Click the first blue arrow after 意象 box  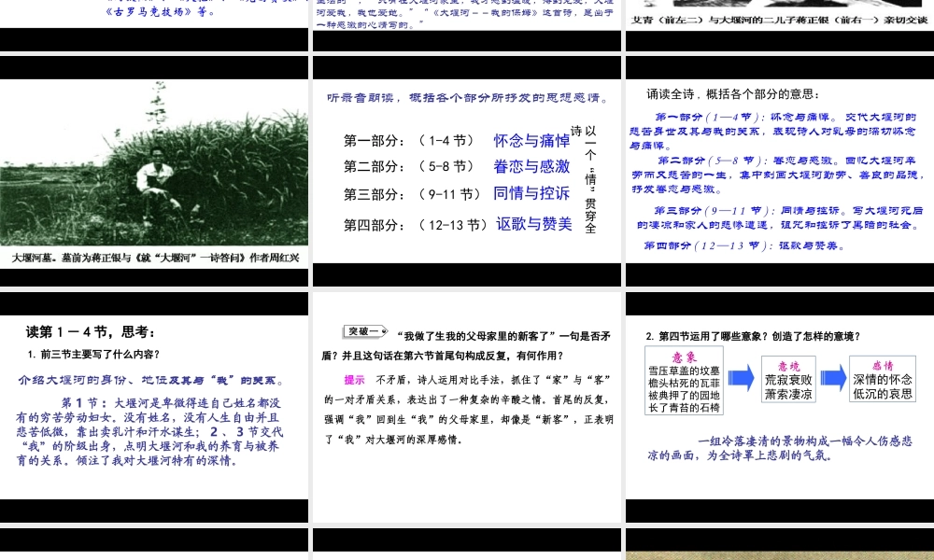tap(741, 378)
